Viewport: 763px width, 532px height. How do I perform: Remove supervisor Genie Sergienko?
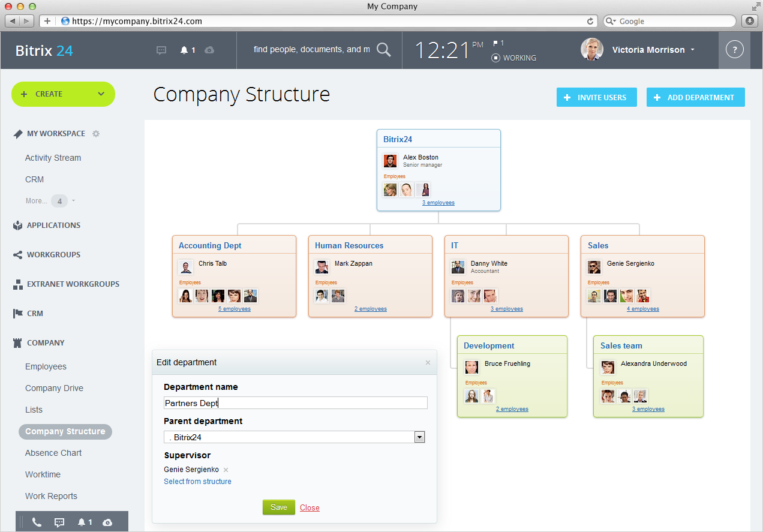[x=226, y=470]
